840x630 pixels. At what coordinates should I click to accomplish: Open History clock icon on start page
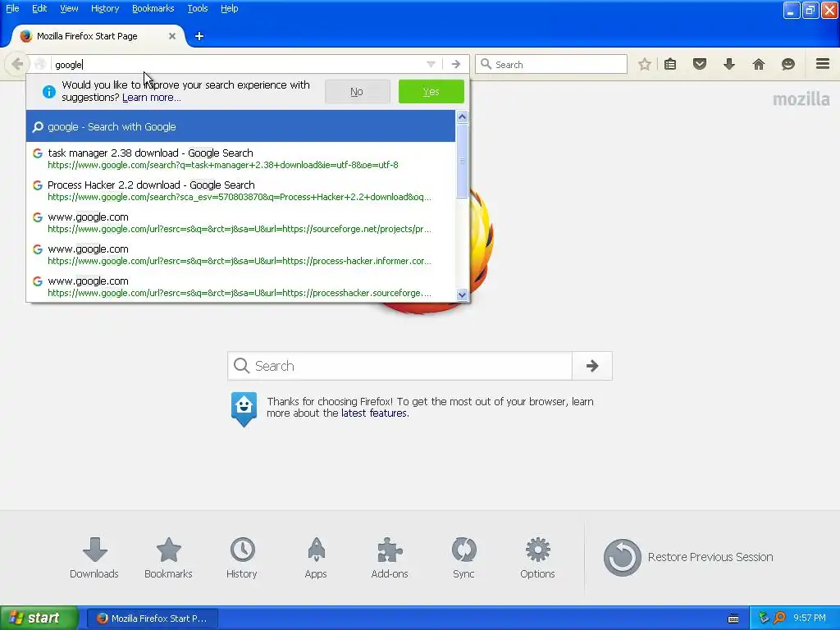pos(242,558)
